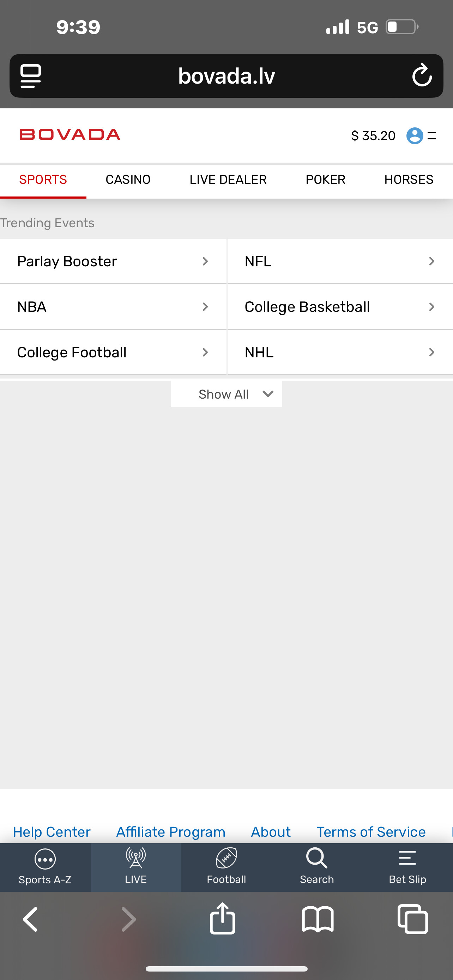This screenshot has height=980, width=453.
Task: Tap the Search magnifier icon
Action: point(316,859)
